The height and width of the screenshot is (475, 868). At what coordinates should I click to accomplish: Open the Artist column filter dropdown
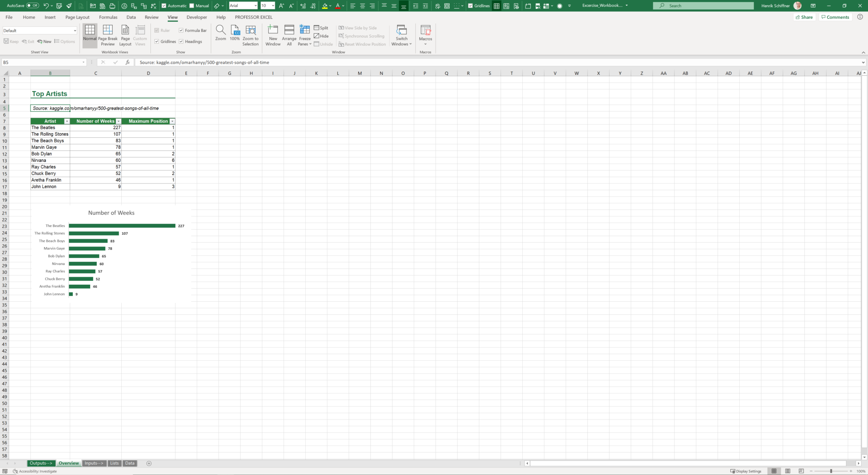67,121
